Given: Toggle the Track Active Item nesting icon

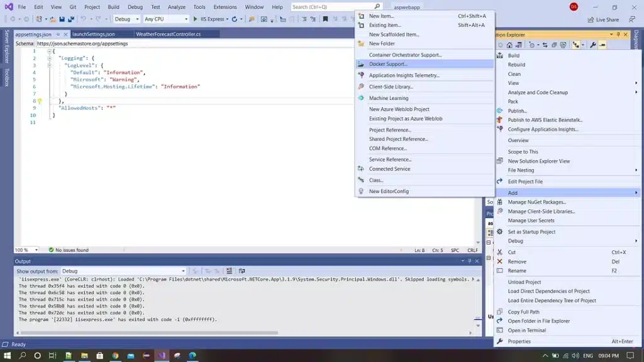Looking at the screenshot, I should (x=576, y=45).
